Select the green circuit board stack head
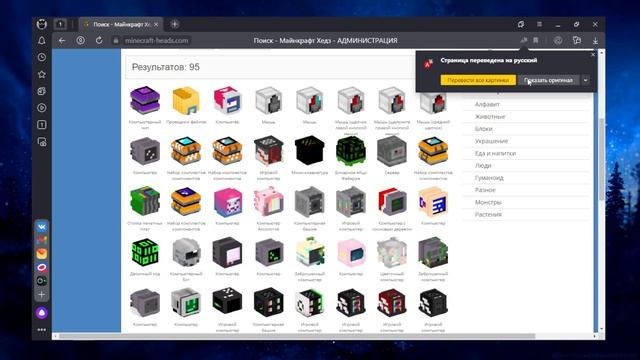Viewport: 640px width, 360px height. pos(145,202)
